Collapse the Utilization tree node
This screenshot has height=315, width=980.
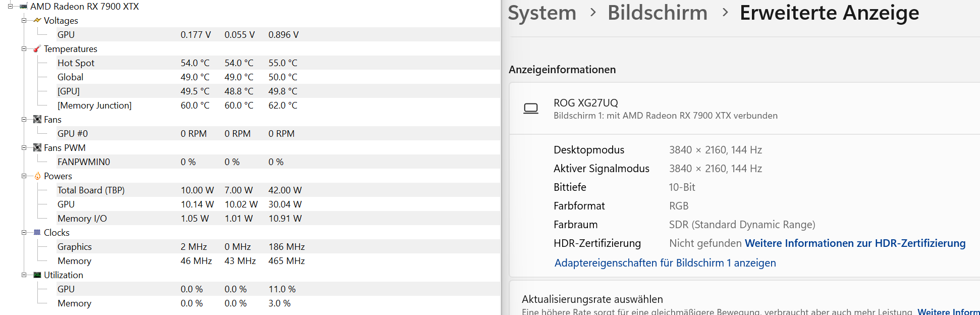pos(24,275)
